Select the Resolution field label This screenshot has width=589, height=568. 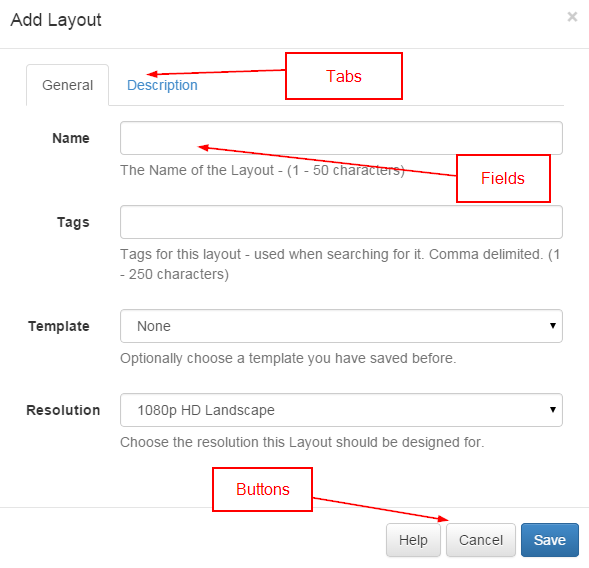coord(63,410)
